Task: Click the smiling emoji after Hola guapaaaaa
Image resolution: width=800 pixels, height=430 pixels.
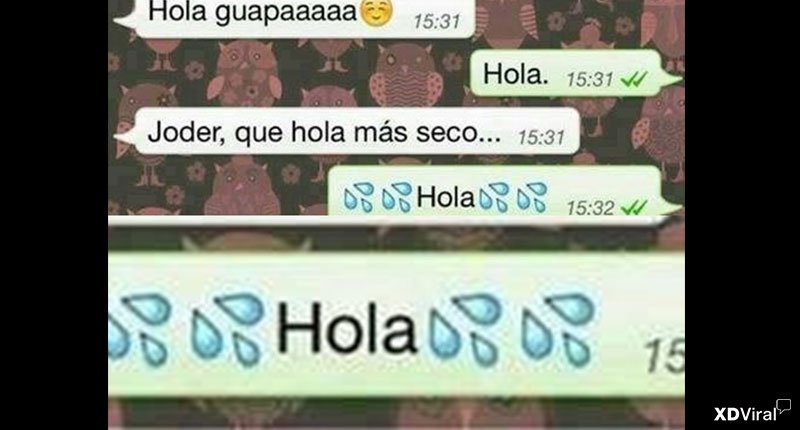Action: click(377, 12)
